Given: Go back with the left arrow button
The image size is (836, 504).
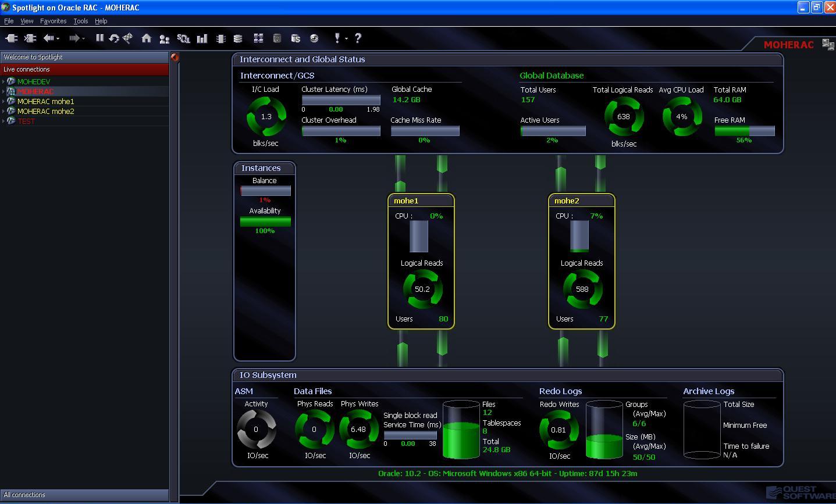Looking at the screenshot, I should click(49, 38).
